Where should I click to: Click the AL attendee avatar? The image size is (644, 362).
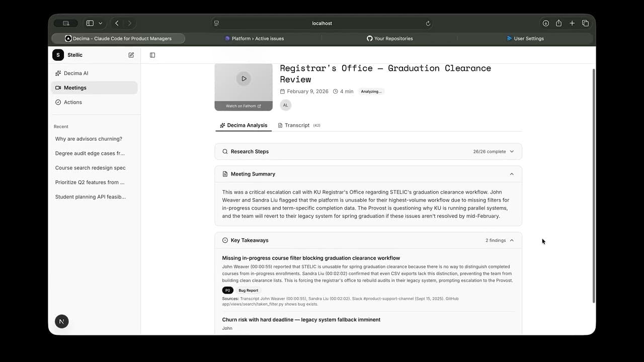coord(285,105)
